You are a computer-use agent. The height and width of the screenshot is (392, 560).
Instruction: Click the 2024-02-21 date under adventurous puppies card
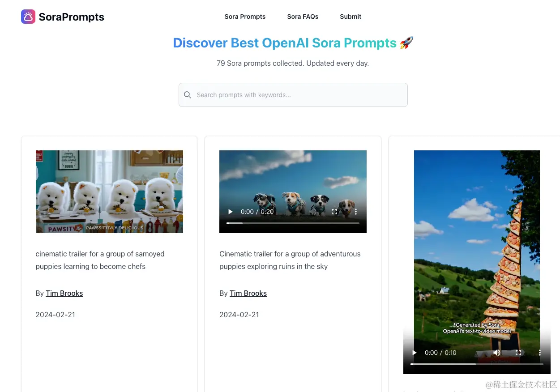239,315
